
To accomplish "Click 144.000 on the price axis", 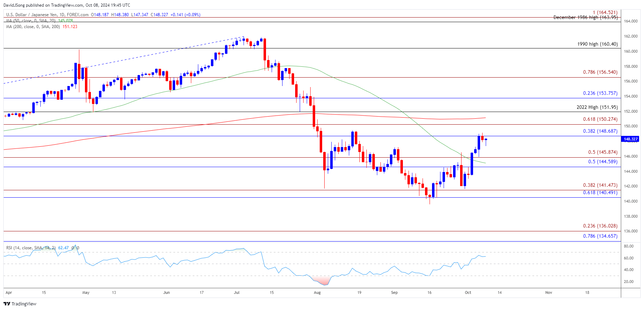I will point(630,171).
